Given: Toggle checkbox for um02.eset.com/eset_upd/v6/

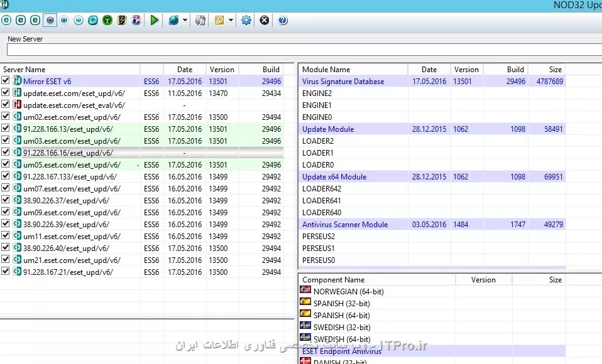Looking at the screenshot, I should pos(6,116).
